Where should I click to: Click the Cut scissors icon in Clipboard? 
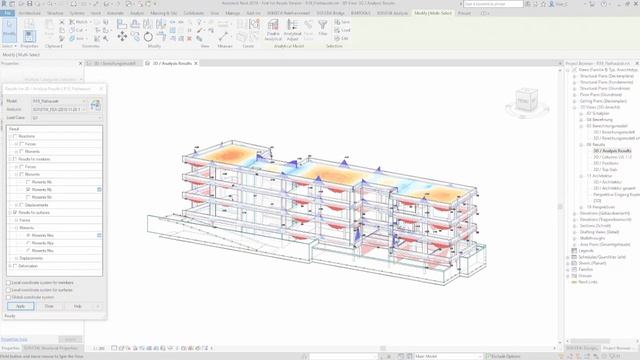click(x=62, y=22)
